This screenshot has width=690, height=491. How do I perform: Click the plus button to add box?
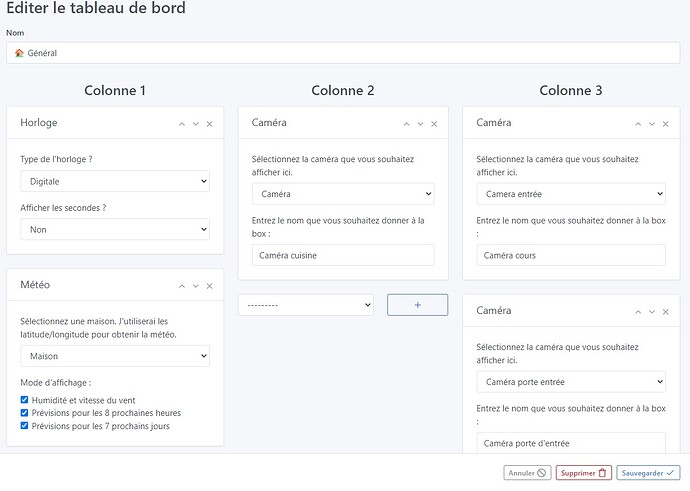coord(418,305)
